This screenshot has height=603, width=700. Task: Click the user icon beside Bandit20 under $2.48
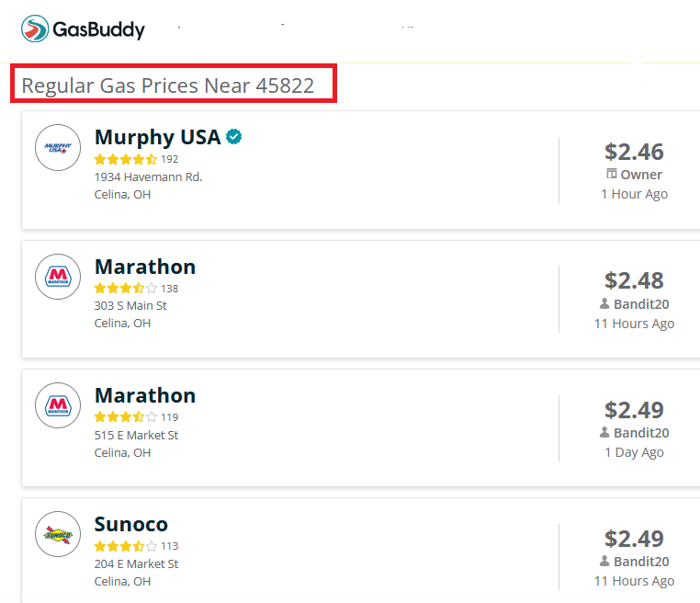point(604,303)
